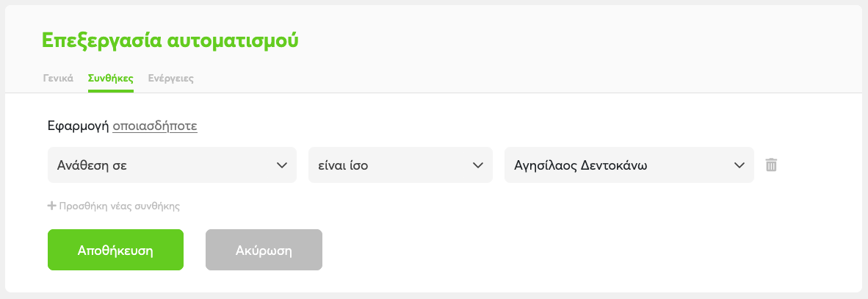Viewport: 868px width, 299px height.
Task: Click the 'Εφαρμογή' label text
Action: click(x=78, y=126)
